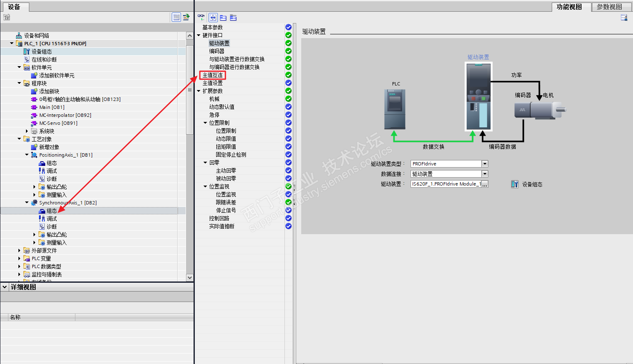Click the project tree scroll-down arrow

(x=190, y=277)
